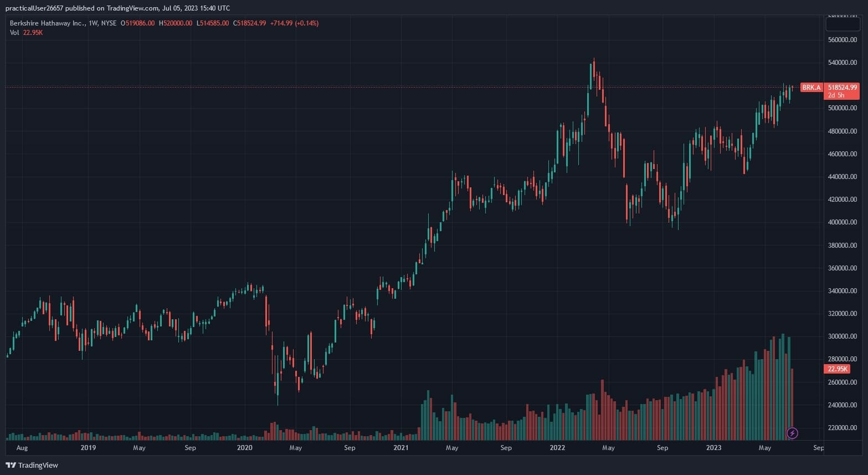Click the closing price C518524.99 in legend
Screen dimensions: 868x475
249,23
